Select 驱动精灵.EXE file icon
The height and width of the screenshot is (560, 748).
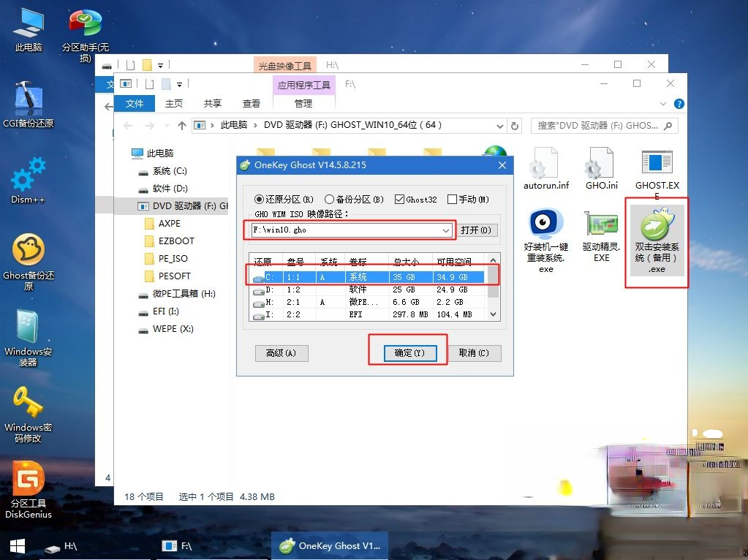pyautogui.click(x=601, y=237)
